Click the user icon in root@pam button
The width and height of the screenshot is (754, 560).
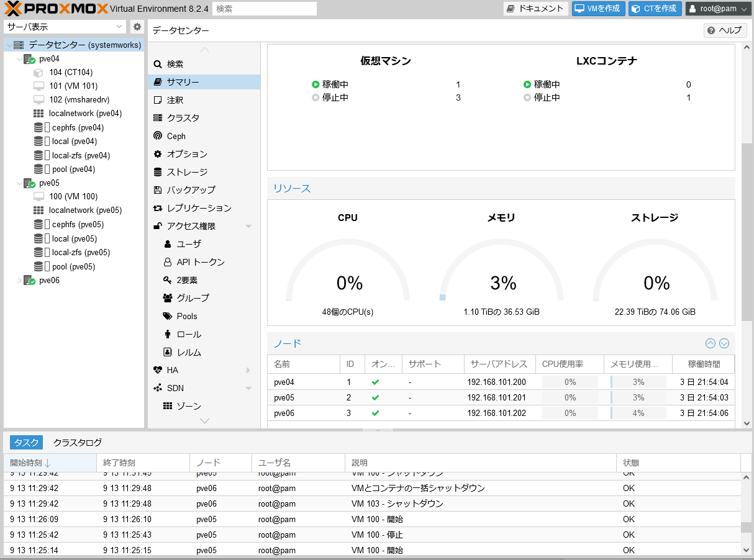pos(693,9)
